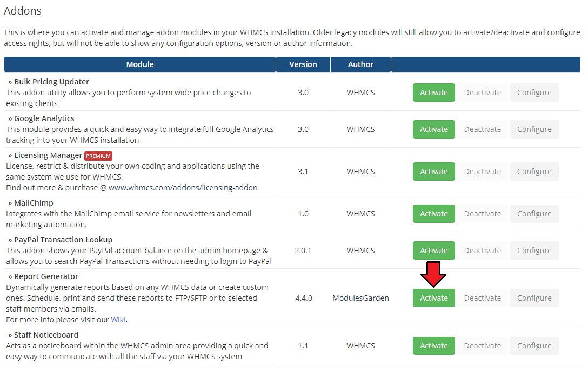Activate the Staff Noticeboard addon

point(434,346)
